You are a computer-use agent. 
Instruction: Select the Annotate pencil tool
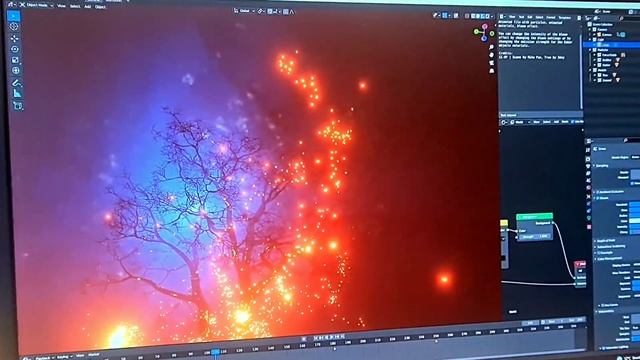tap(17, 83)
